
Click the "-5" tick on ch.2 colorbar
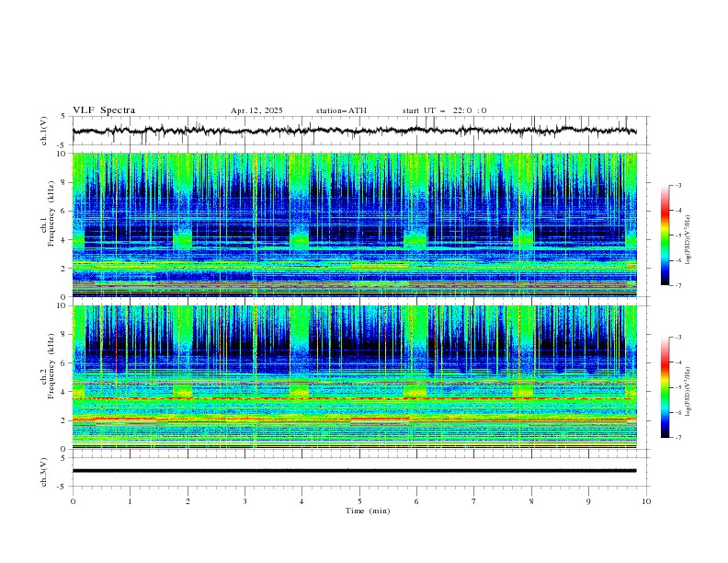[677, 387]
